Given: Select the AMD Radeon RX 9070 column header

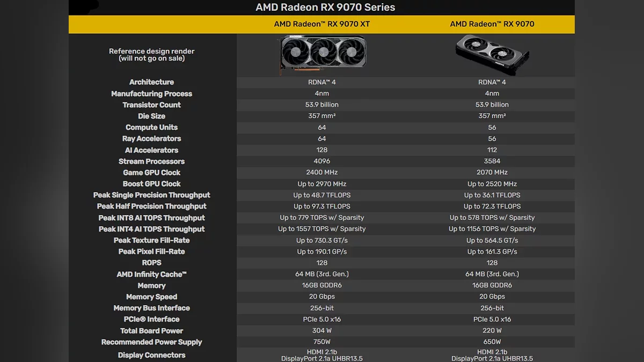Looking at the screenshot, I should [x=492, y=24].
